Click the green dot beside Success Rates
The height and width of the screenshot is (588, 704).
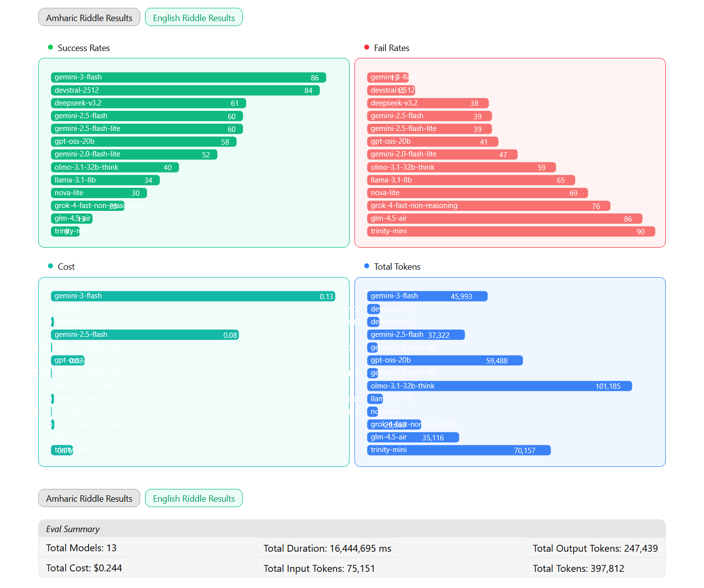click(x=50, y=48)
